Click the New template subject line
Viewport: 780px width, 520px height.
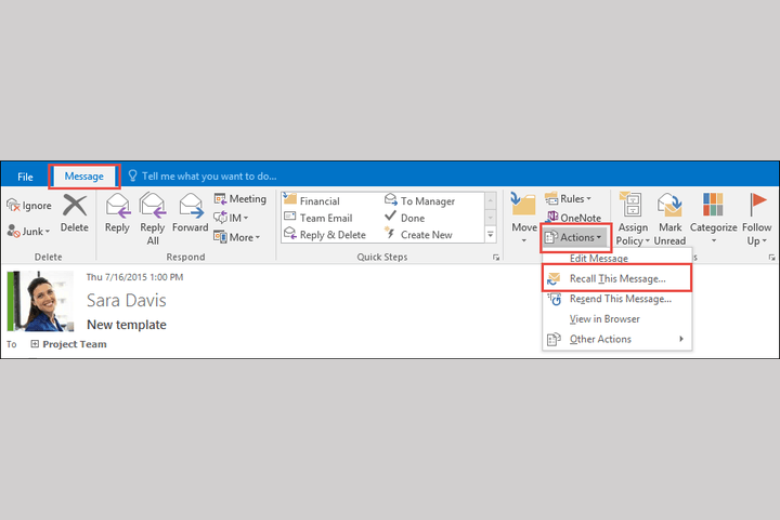pyautogui.click(x=126, y=324)
